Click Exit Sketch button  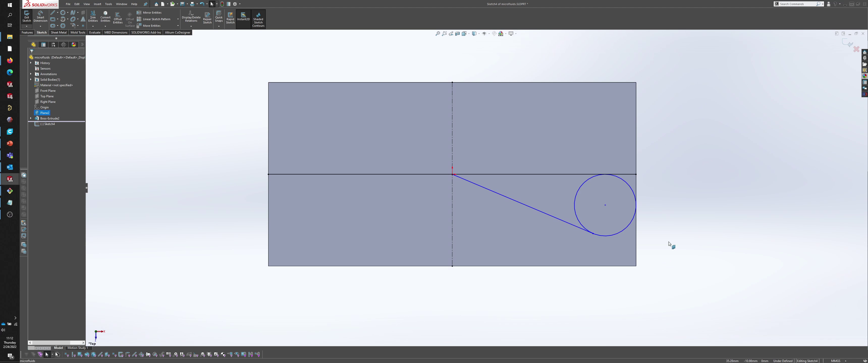tap(26, 17)
